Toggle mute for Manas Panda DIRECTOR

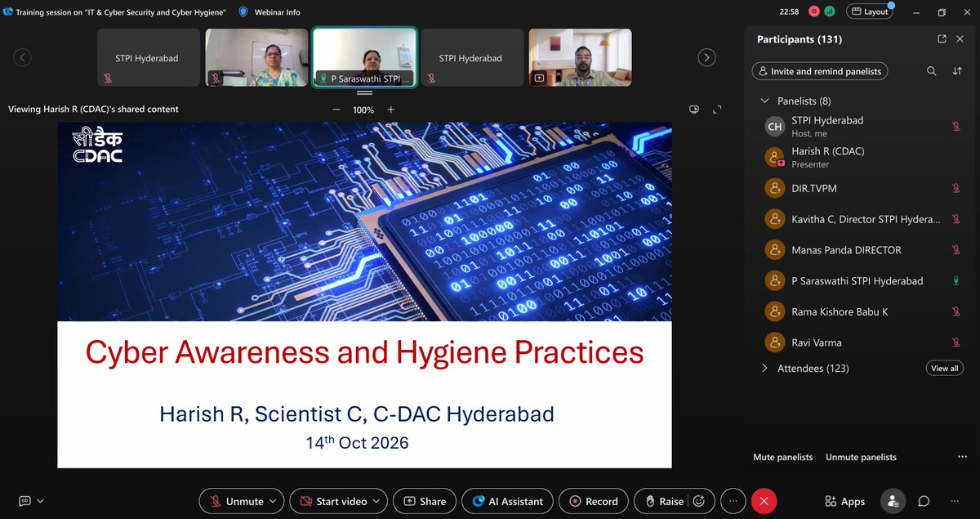955,250
